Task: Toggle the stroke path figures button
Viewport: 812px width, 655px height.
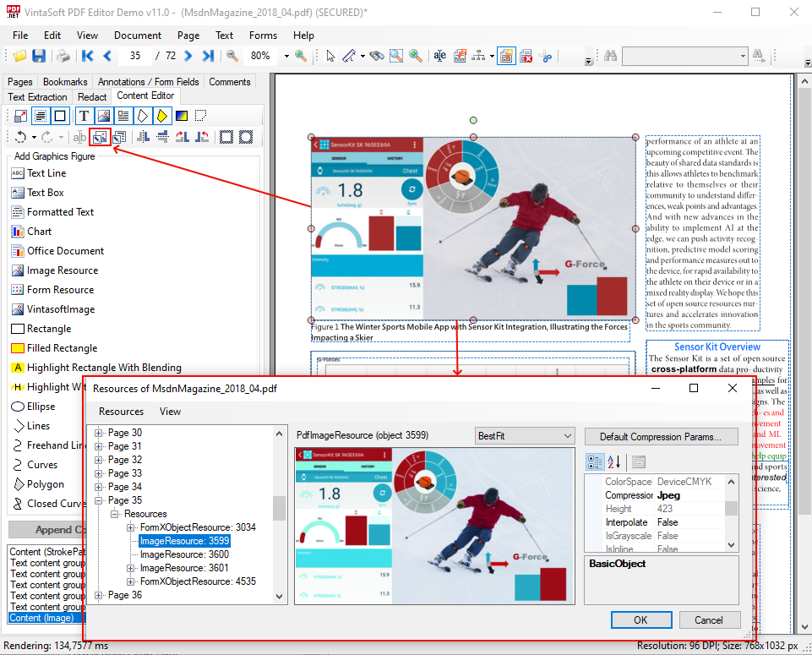Action: 143,116
